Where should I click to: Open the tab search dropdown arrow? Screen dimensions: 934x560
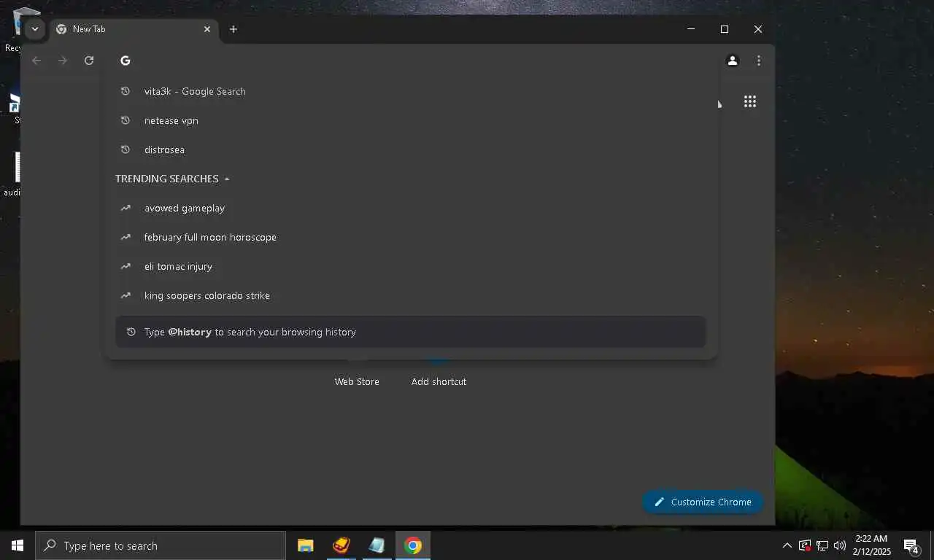coord(34,29)
